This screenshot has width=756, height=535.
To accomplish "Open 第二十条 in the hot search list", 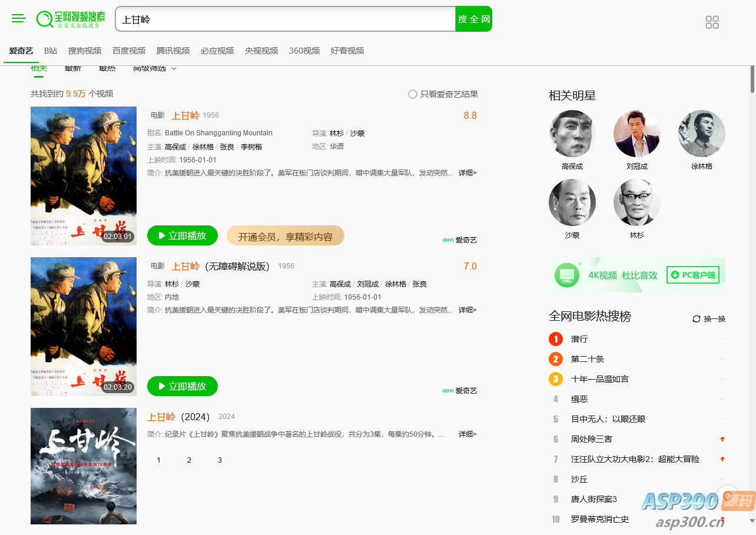I will tap(588, 359).
